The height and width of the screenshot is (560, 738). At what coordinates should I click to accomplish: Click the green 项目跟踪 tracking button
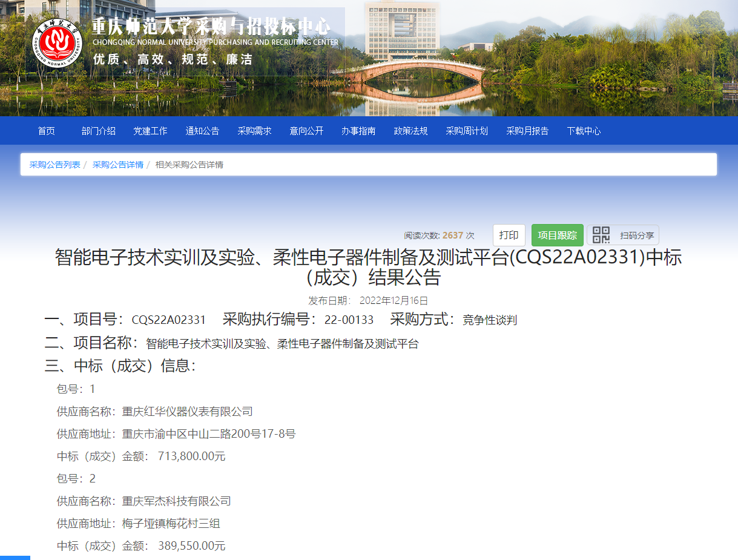coord(557,235)
